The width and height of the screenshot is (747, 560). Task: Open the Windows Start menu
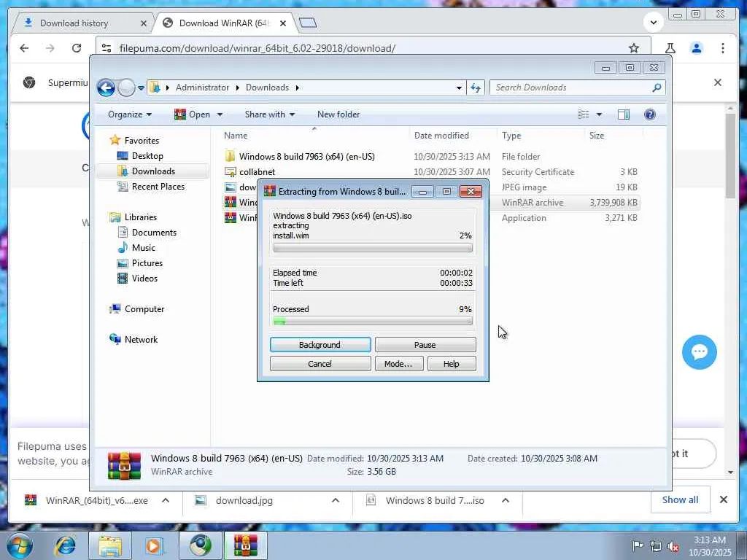point(18,545)
